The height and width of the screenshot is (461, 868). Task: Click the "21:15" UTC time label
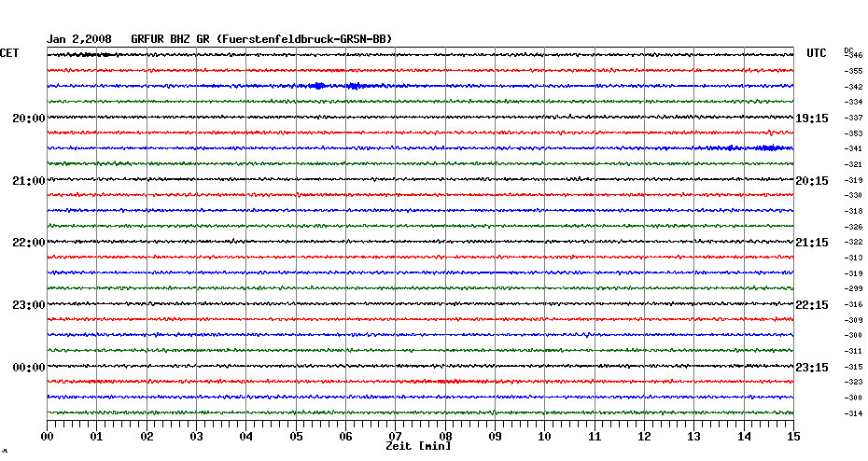point(812,243)
